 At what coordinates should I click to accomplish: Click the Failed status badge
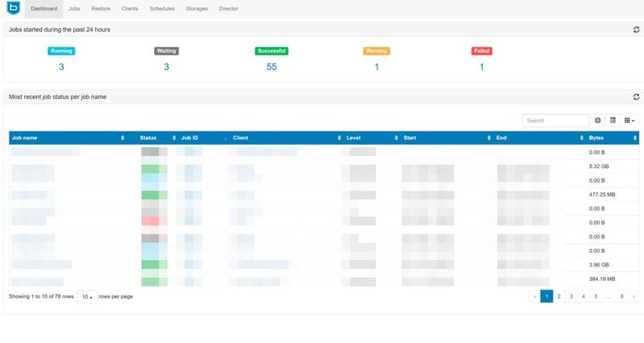481,51
